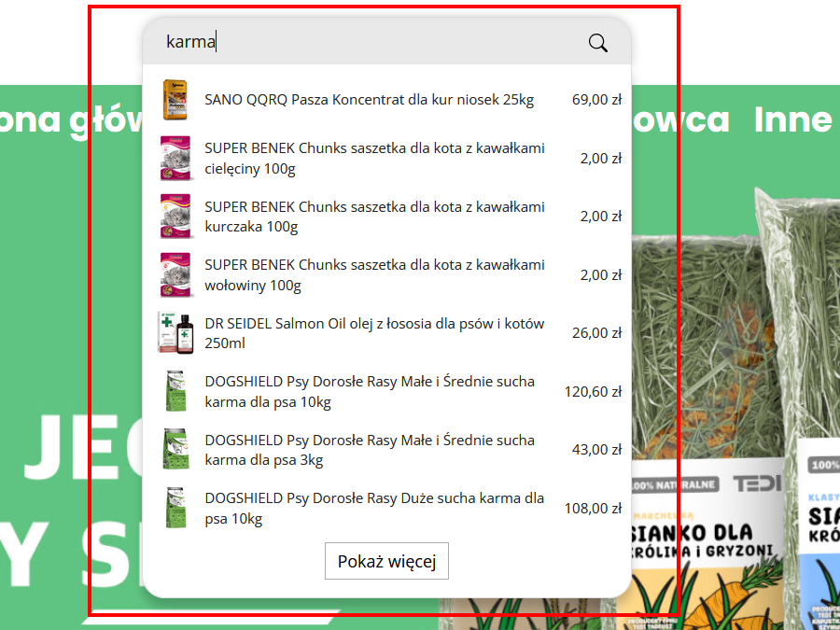Viewport: 840px width, 630px height.
Task: Click the "2,00 zł" price for kurczaka sachet
Action: click(601, 217)
